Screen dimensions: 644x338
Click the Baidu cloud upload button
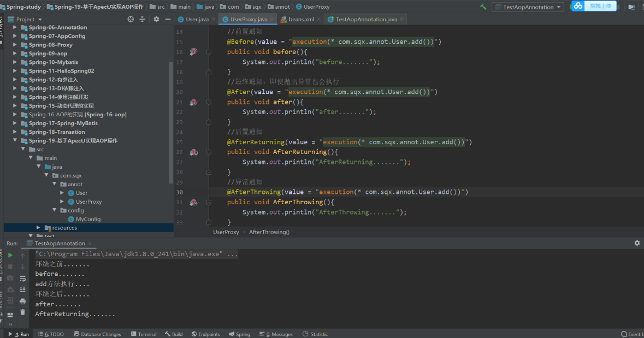594,6
